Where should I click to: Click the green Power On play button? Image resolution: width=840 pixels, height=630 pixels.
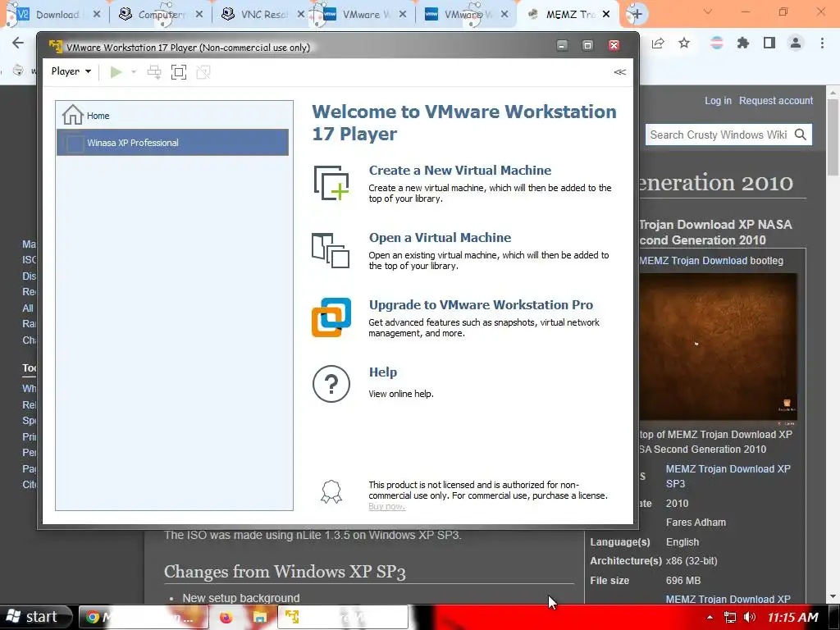[x=116, y=72]
